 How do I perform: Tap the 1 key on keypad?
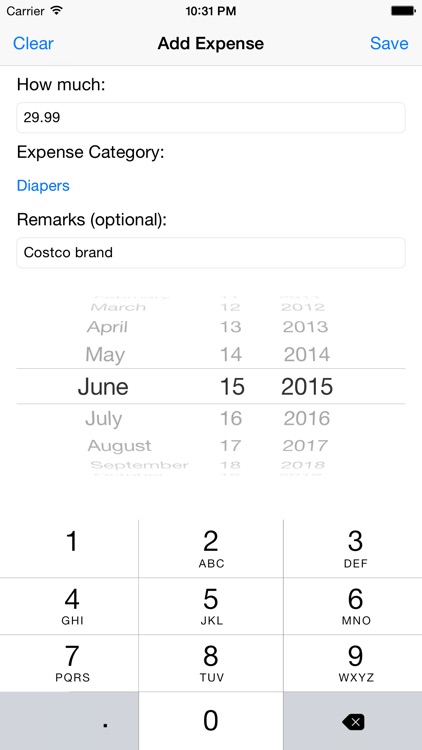(x=69, y=548)
